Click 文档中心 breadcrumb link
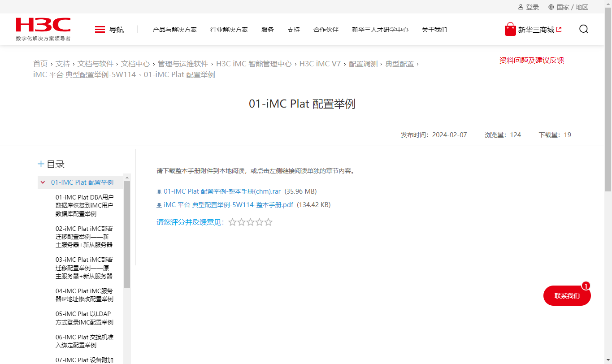612x364 pixels. pos(135,64)
